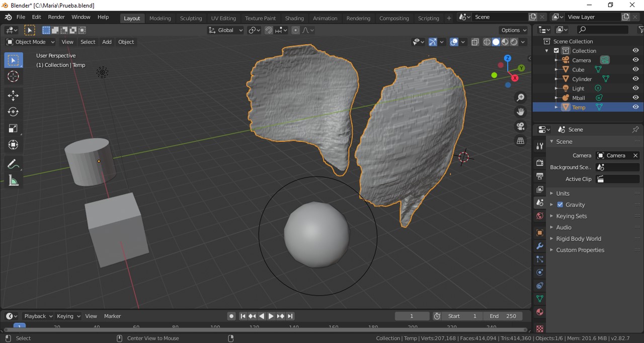Switch to the Sculpting workspace tab
644x343 pixels.
coord(191,18)
